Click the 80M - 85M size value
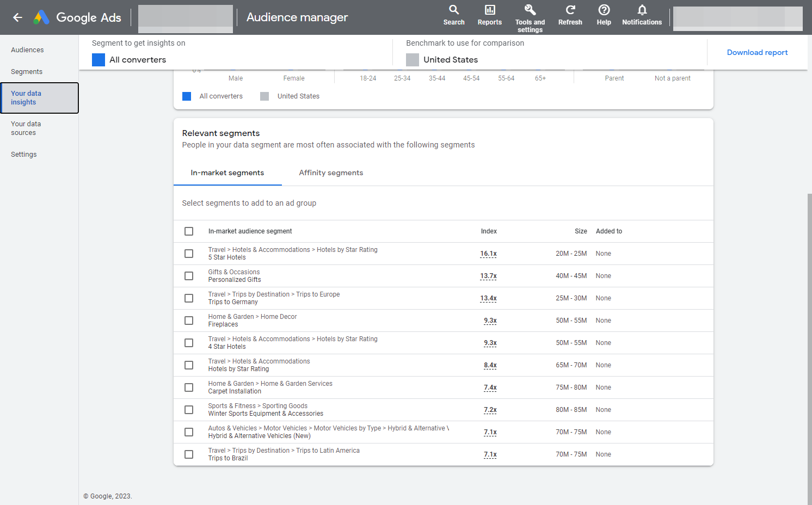 [571, 410]
